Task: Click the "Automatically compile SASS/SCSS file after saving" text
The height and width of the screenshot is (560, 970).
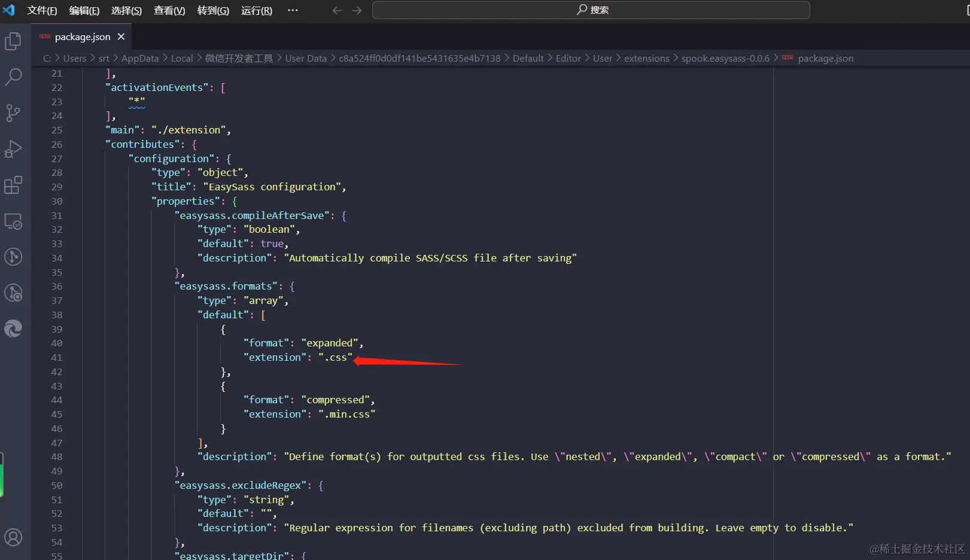Action: (x=430, y=258)
